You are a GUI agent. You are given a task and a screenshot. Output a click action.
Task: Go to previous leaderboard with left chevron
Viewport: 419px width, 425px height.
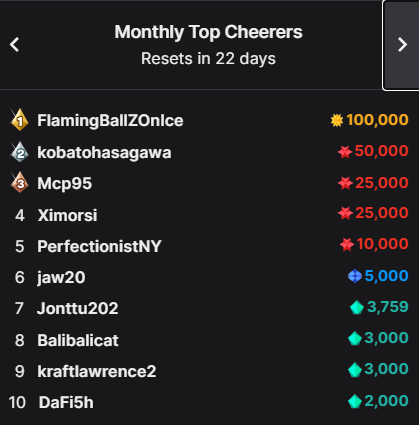(x=14, y=44)
